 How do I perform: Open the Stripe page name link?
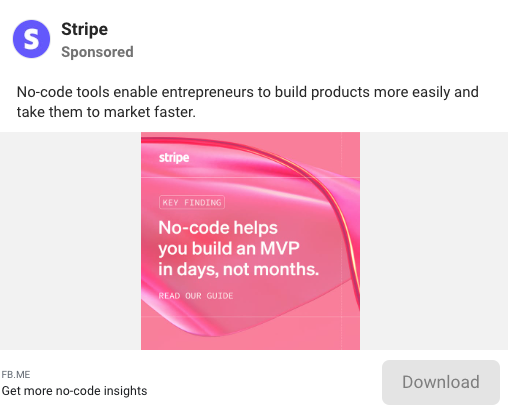pos(84,29)
